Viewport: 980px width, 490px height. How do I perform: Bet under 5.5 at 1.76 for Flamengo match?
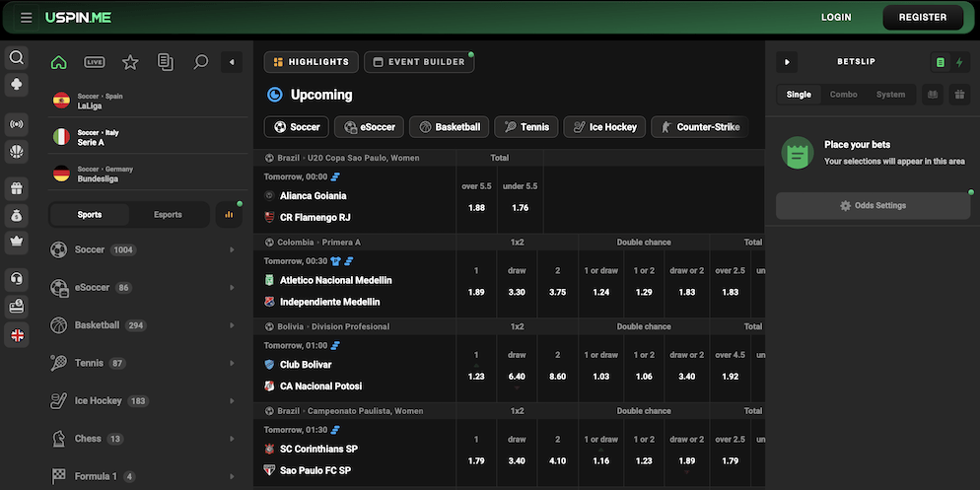(520, 199)
